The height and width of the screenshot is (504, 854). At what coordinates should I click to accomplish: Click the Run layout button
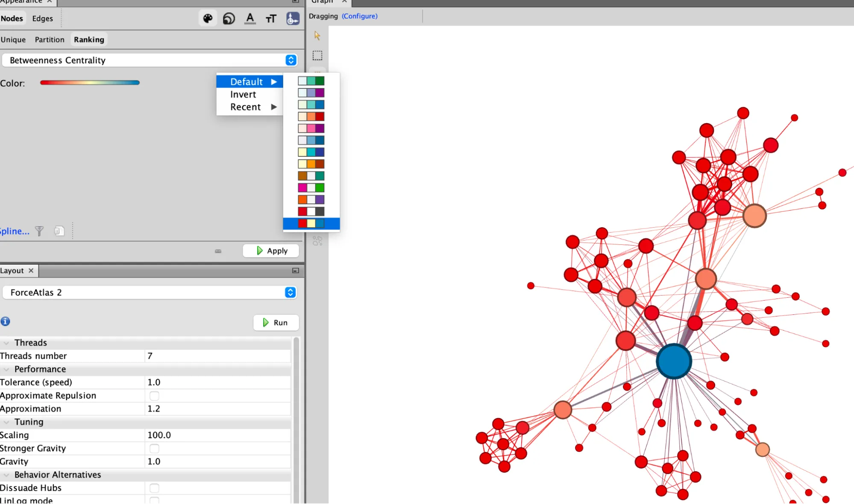[276, 322]
